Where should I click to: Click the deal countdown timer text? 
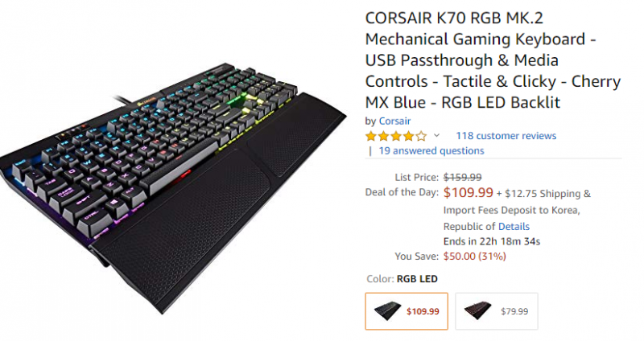[492, 241]
